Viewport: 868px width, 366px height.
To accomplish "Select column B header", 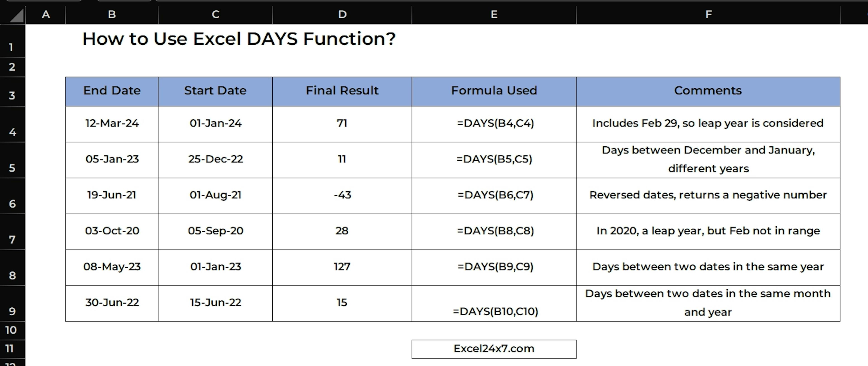I will coord(112,14).
